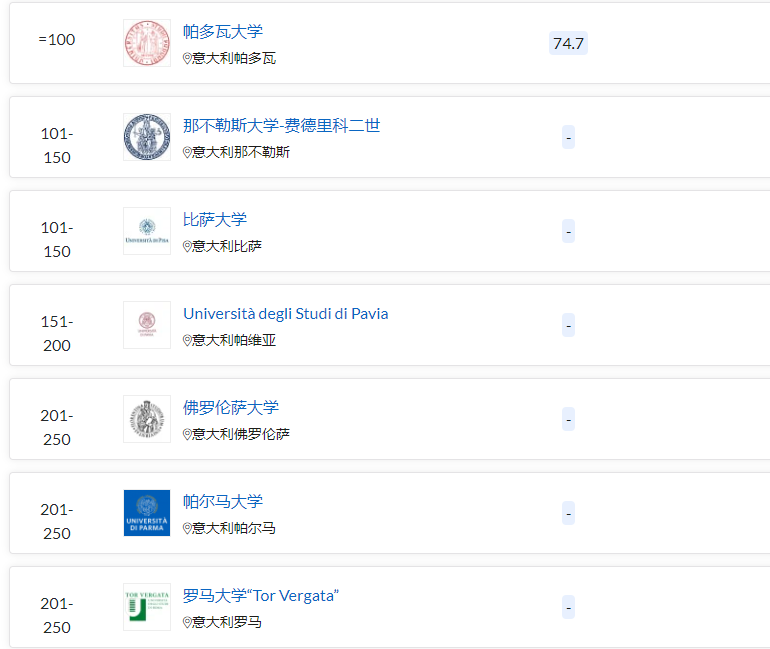Image resolution: width=770 pixels, height=649 pixels.
Task: Click the 201-250 rank in the 佛罗伦萨大学 row
Action: pos(57,427)
